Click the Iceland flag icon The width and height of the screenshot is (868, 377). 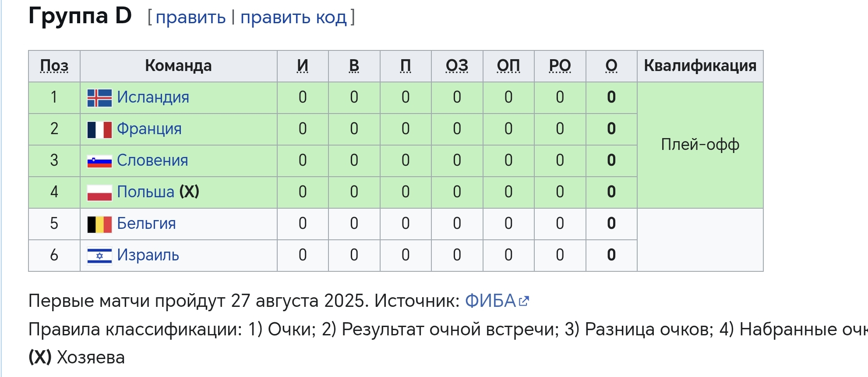click(x=99, y=98)
